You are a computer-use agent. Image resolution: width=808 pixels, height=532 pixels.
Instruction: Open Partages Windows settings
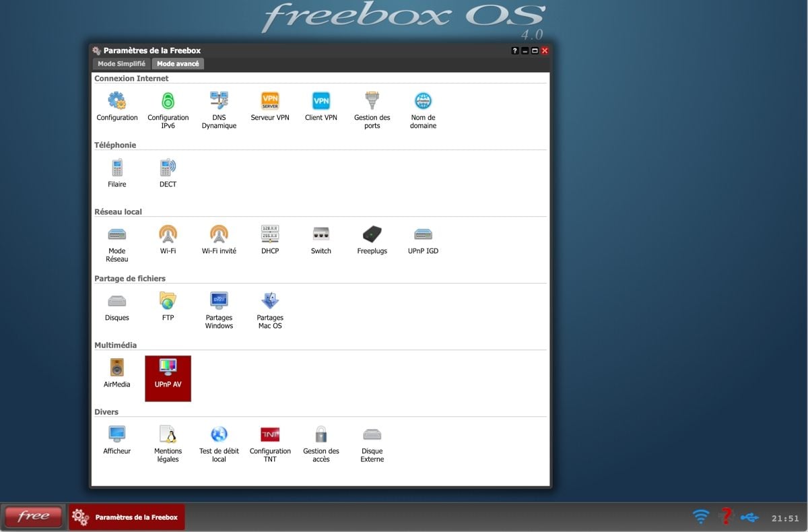[219, 311]
